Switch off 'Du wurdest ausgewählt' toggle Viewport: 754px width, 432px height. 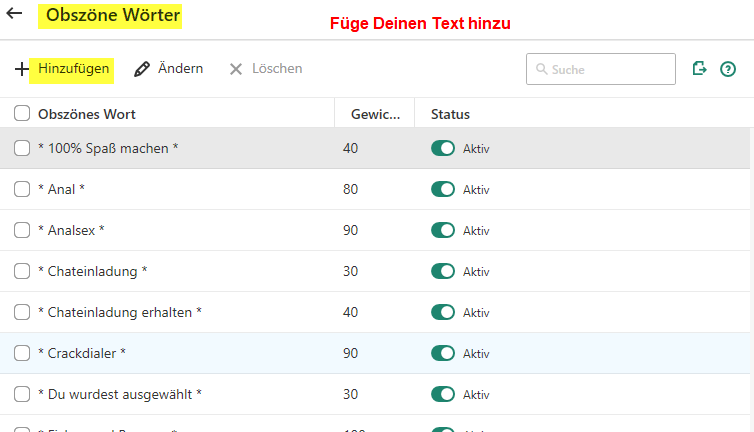(x=443, y=394)
